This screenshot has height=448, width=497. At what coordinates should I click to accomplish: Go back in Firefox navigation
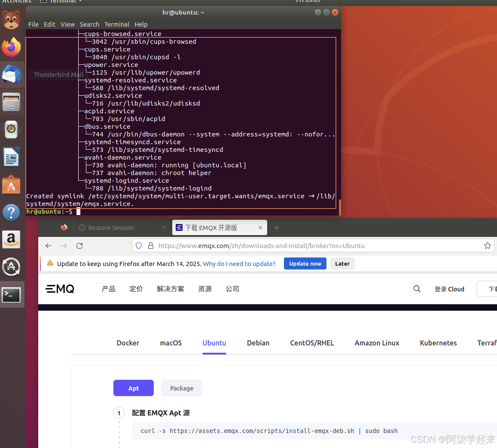49,246
